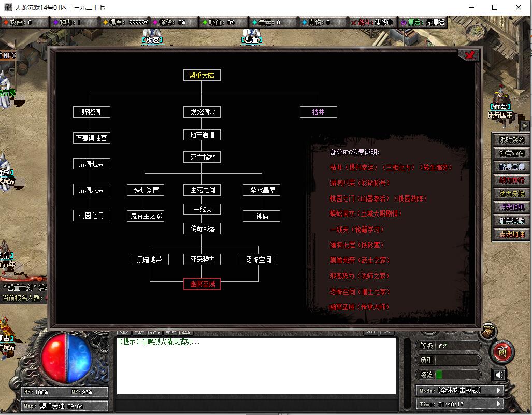The width and height of the screenshot is (532, 415).
Task: Click the arrow beside the Time display
Action: click(499, 404)
